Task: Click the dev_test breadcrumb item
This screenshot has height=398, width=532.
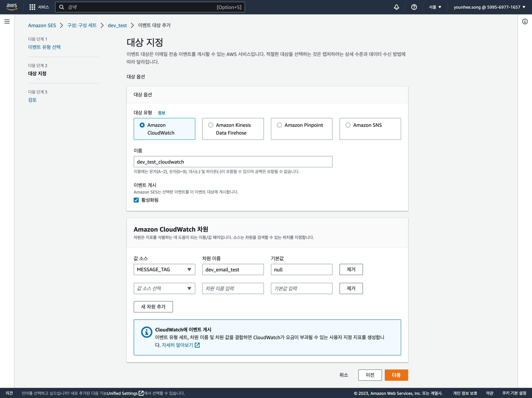Action: tap(117, 25)
